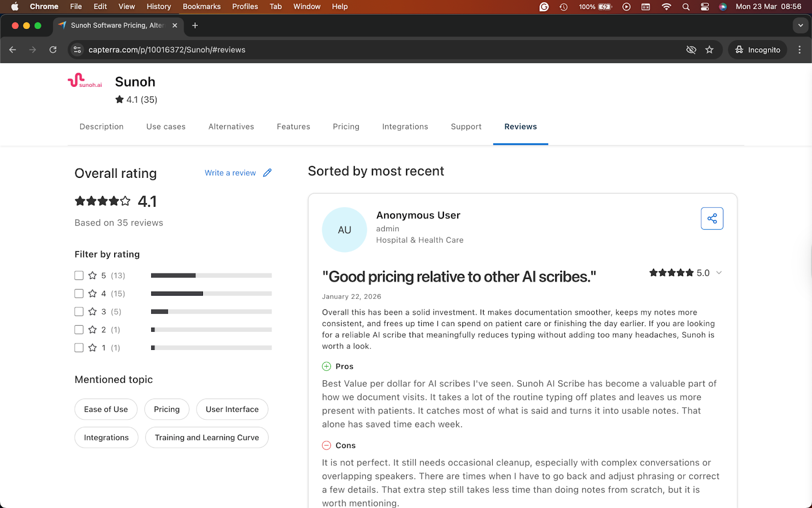Viewport: 812px width, 508px height.
Task: Click the red Cons minus icon
Action: click(x=326, y=446)
